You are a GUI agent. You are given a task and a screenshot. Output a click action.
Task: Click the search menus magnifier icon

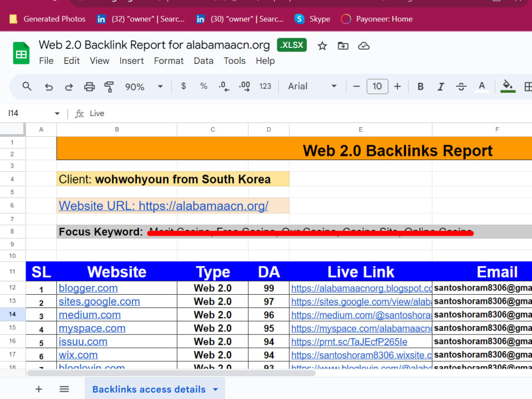27,87
